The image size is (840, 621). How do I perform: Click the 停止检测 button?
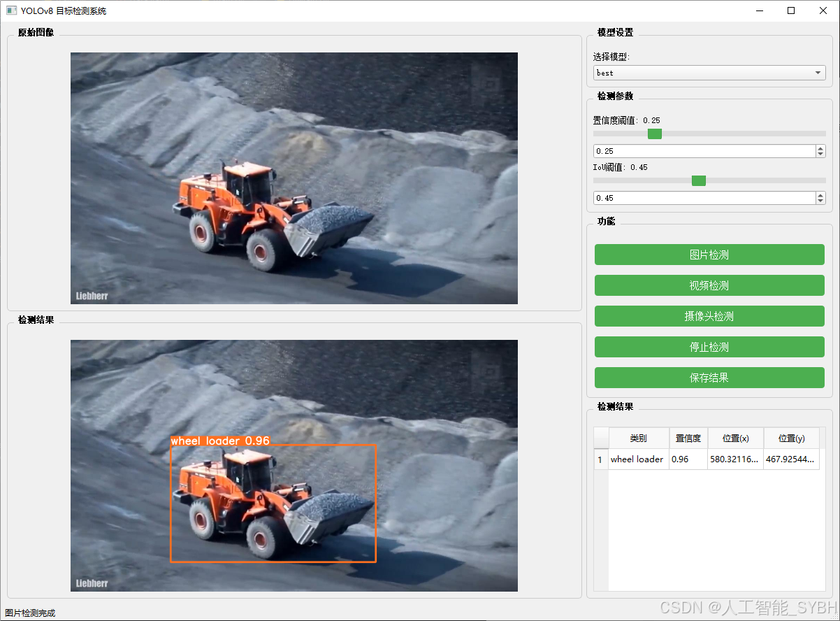[x=709, y=347]
